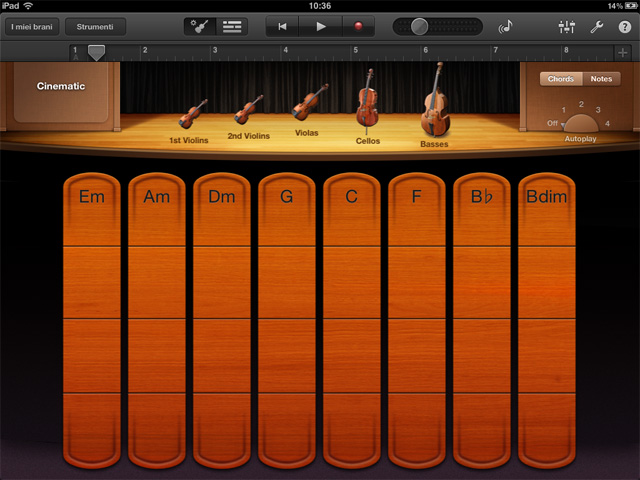Jump to bar 8 on the ruler
This screenshot has height=480, width=640.
[566, 50]
